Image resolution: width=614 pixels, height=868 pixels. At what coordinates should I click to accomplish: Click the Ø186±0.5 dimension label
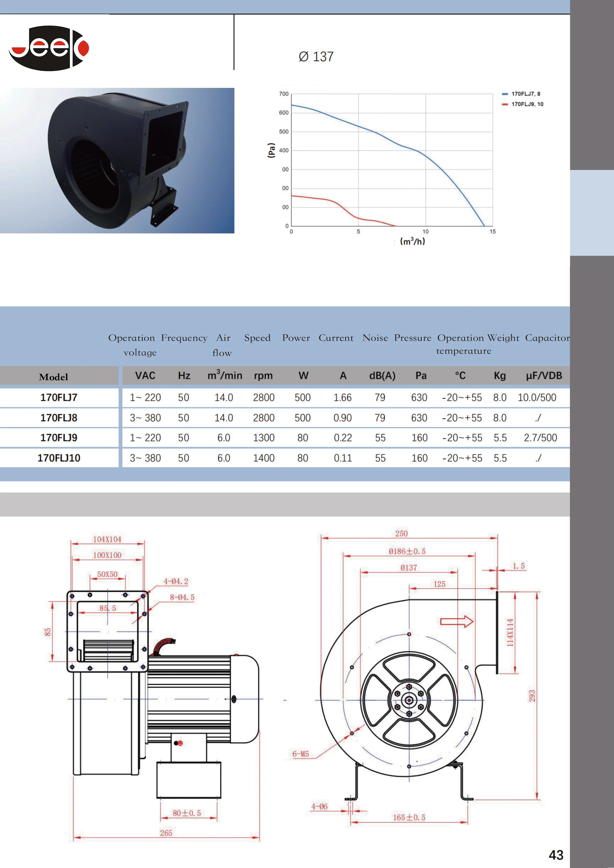click(408, 552)
